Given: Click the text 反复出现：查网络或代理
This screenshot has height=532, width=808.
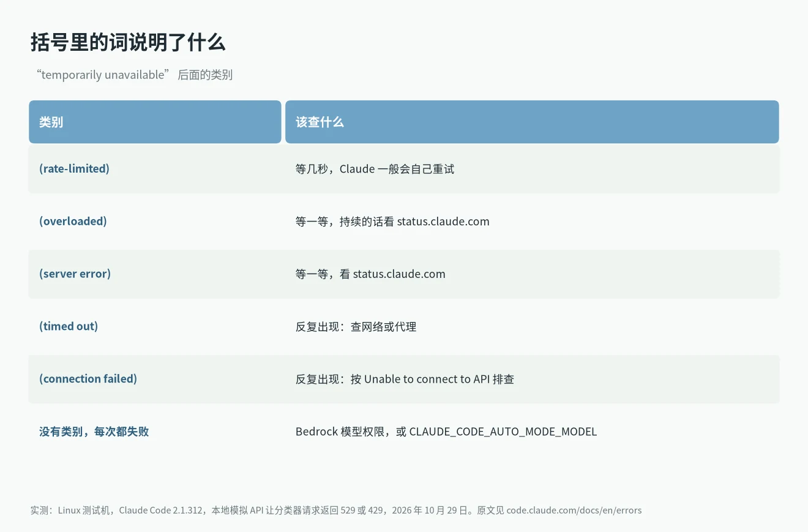Looking at the screenshot, I should [356, 327].
